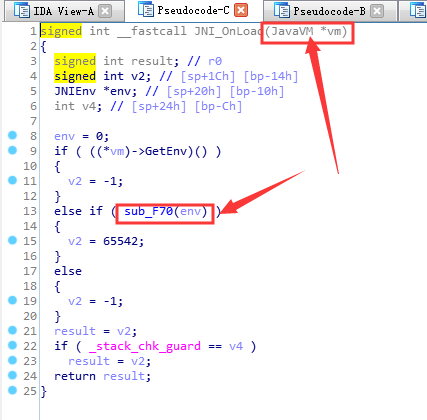Viewport: 427px width, 420px height.
Task: Select the highlighted 'signed' keyword on line 1
Action: 61,31
